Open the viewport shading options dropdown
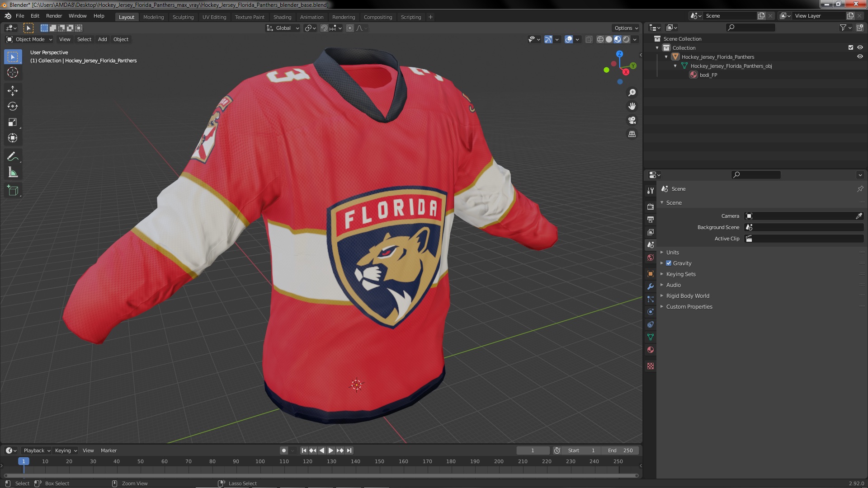 pos(635,39)
